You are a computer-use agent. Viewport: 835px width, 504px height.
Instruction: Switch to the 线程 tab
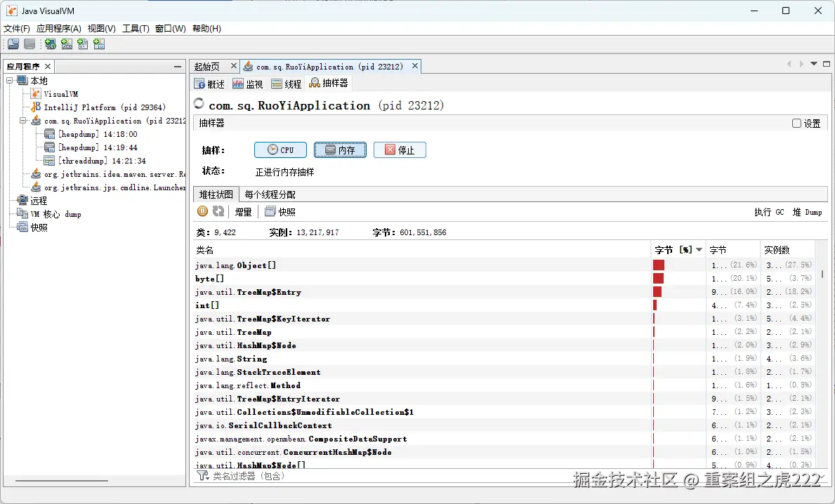click(287, 84)
